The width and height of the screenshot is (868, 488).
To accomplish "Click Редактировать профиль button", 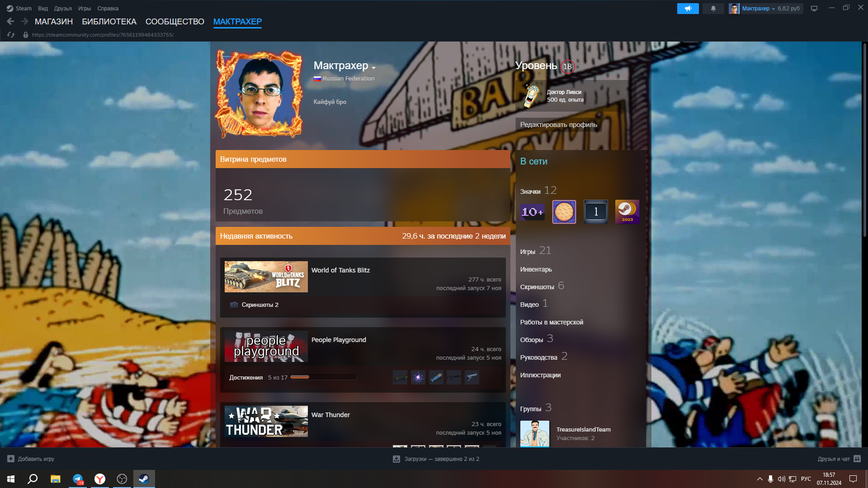I will 558,125.
